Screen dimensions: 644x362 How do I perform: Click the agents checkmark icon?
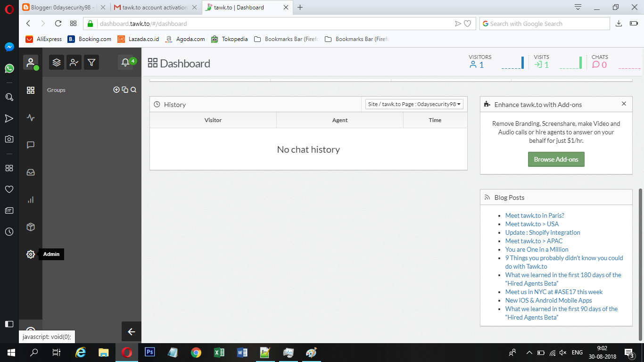coord(74,62)
